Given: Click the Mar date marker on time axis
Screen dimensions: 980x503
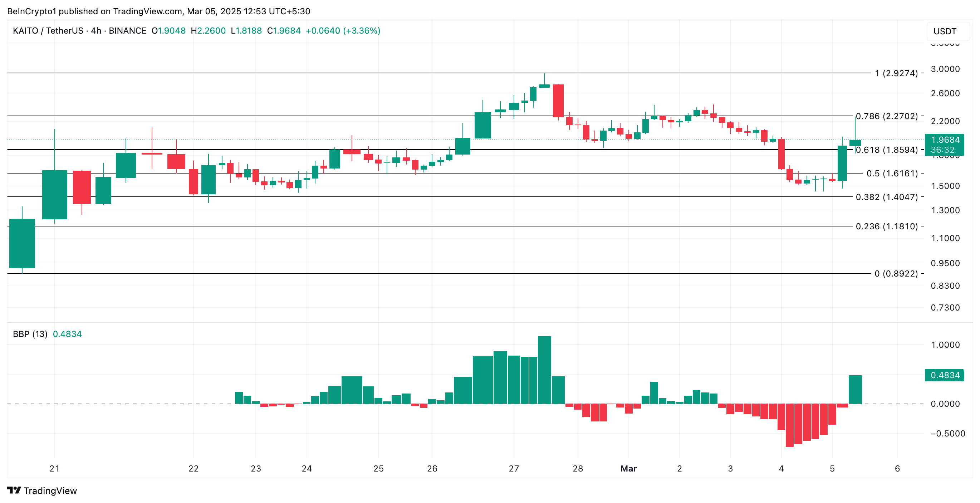Looking at the screenshot, I should pos(628,468).
